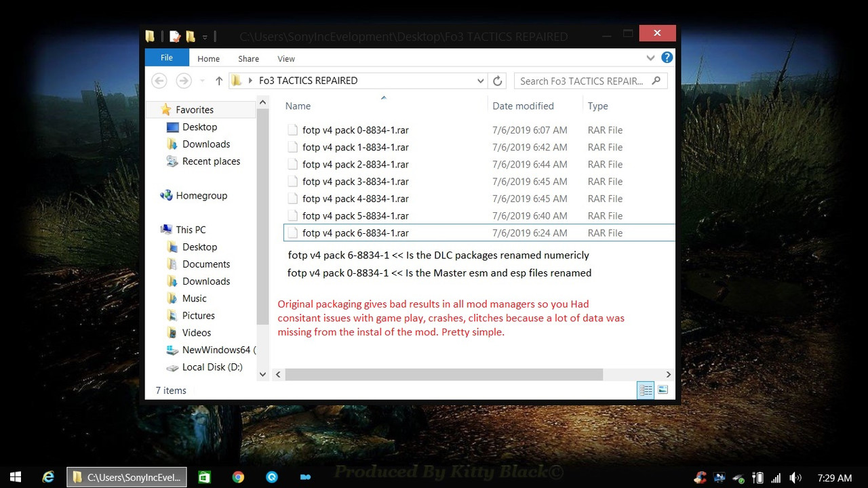The image size is (868, 488).
Task: Switch to the View ribbon tab
Action: click(286, 59)
